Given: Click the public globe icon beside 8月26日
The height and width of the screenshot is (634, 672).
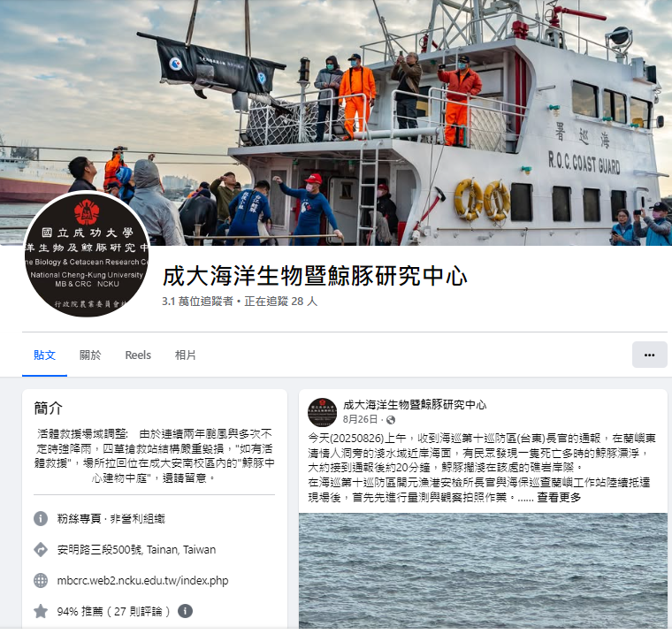Looking at the screenshot, I should coord(391,420).
